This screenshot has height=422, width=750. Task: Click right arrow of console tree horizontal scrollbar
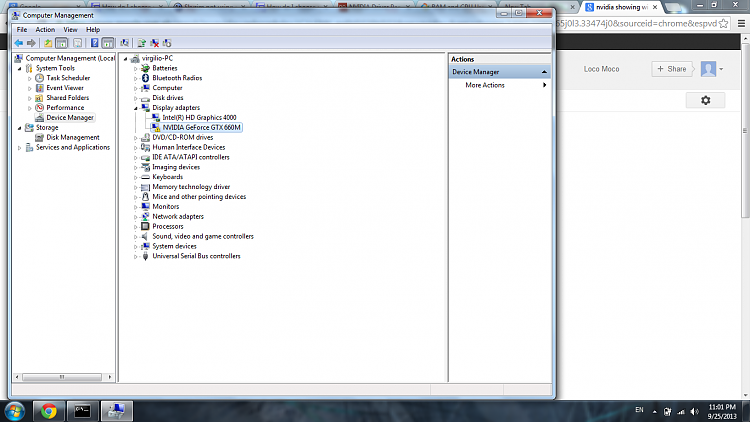point(110,377)
